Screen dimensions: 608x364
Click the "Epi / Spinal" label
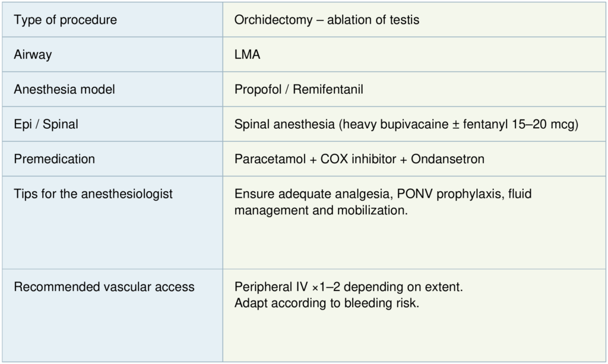coord(46,125)
